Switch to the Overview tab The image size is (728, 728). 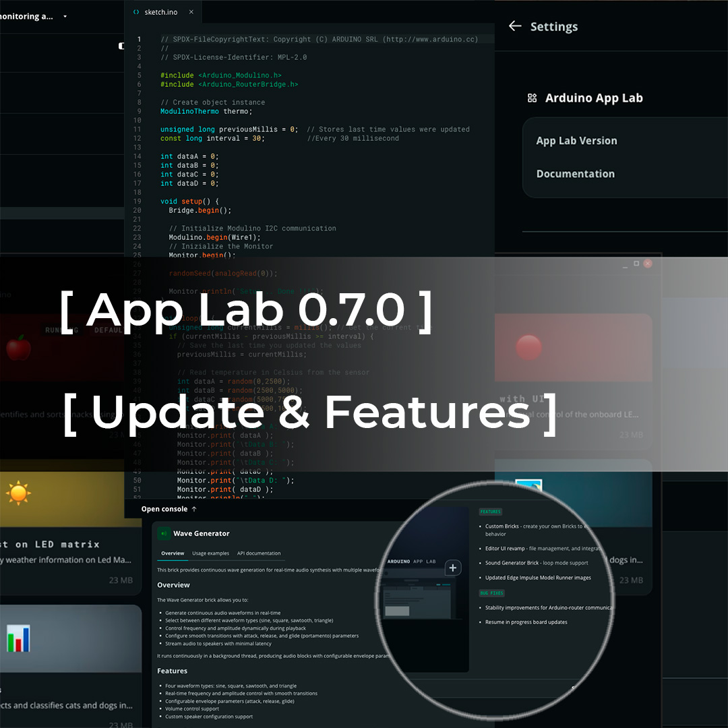(x=173, y=553)
